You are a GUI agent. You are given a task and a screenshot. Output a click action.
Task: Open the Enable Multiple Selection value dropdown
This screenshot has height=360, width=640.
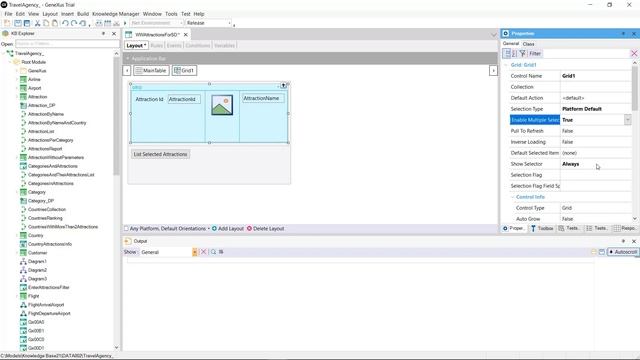pos(627,120)
